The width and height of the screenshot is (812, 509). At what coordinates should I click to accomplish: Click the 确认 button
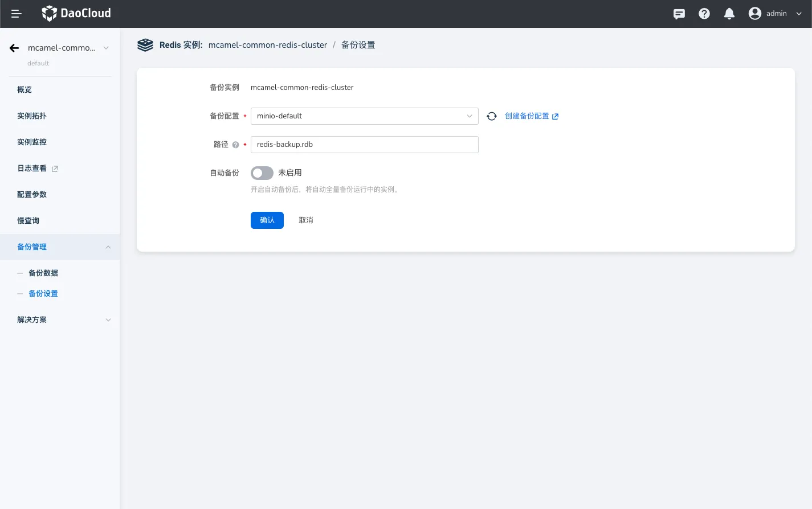click(267, 220)
